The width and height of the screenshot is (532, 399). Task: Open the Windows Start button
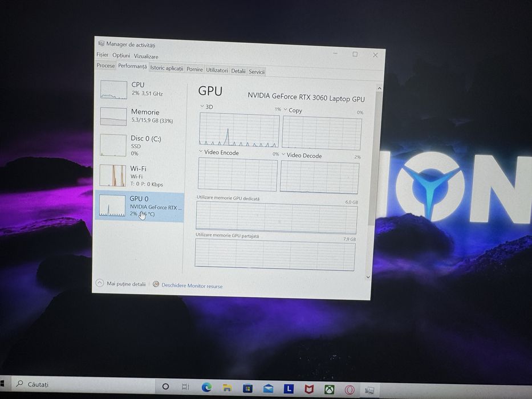click(x=2, y=384)
